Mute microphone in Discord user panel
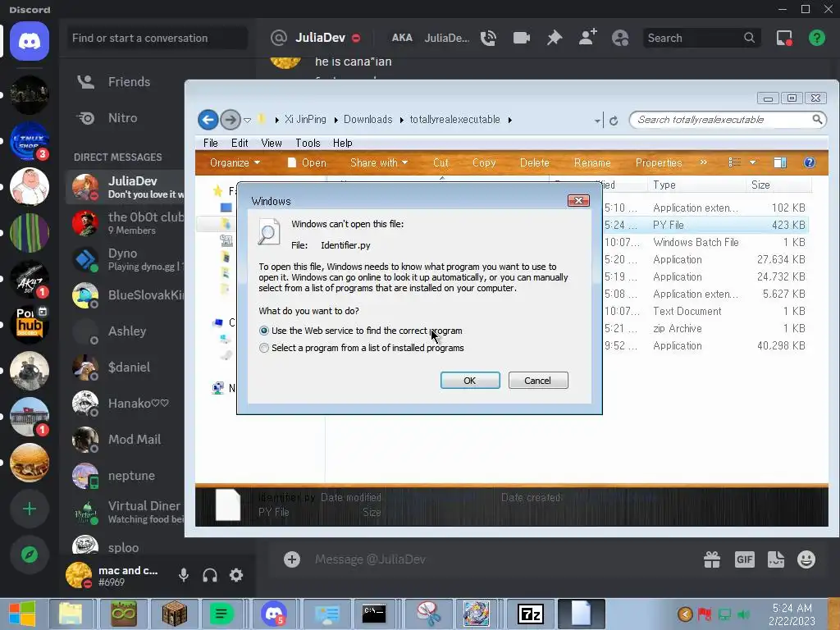 coord(184,575)
